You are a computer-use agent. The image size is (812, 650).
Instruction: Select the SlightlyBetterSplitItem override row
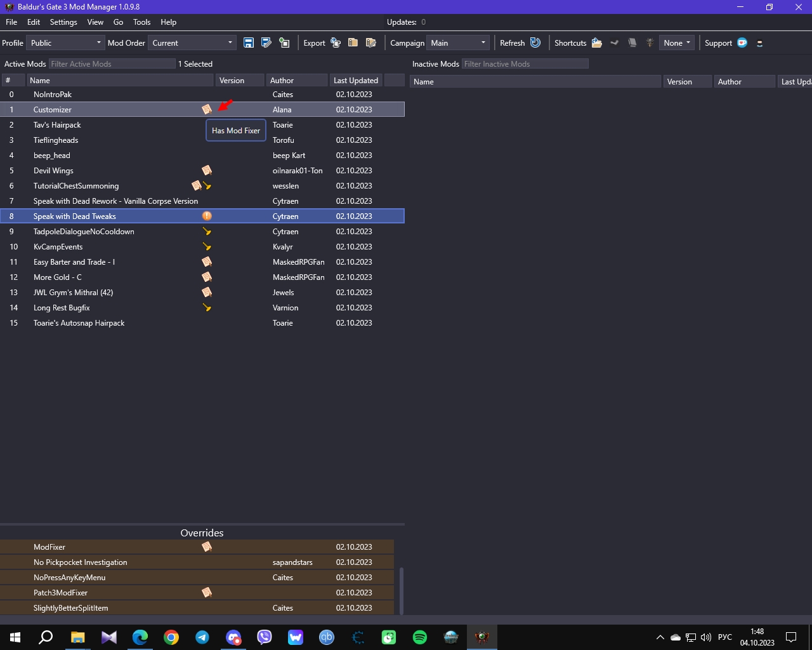[x=197, y=607]
